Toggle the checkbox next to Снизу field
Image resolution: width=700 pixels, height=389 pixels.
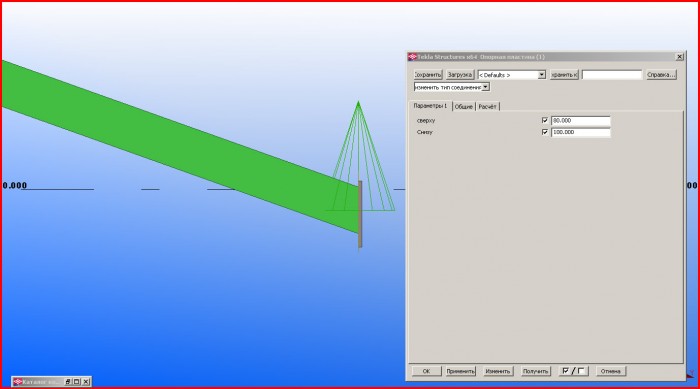pyautogui.click(x=545, y=132)
